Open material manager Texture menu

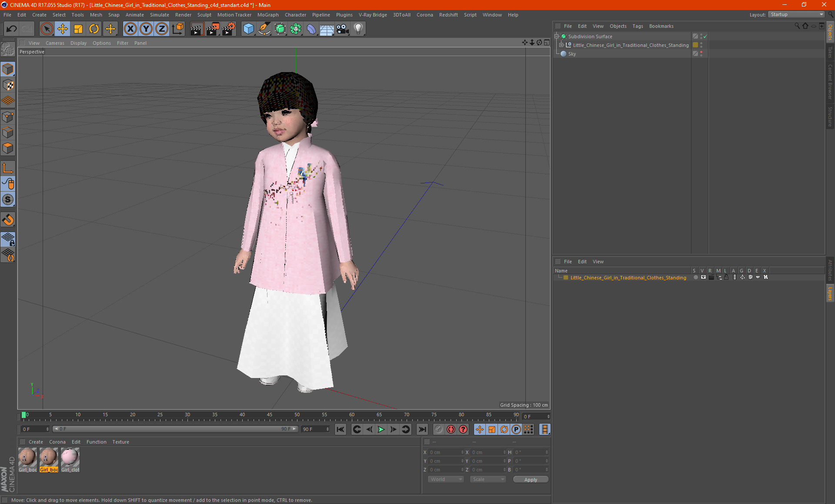tap(120, 442)
